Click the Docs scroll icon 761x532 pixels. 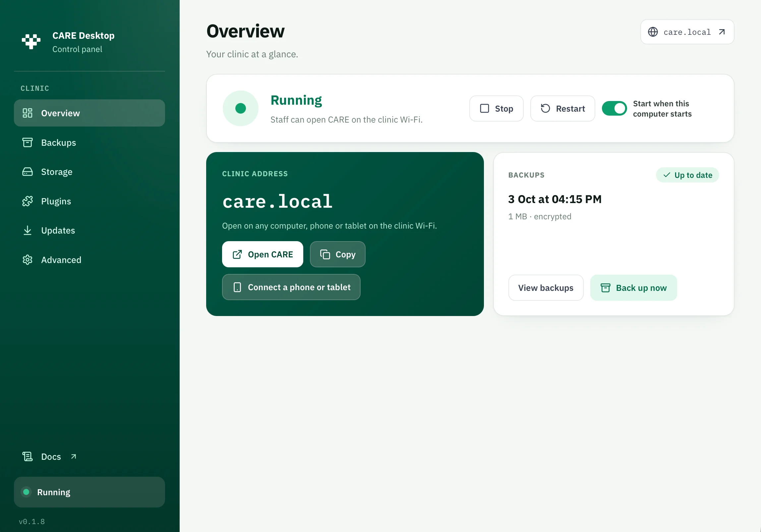pos(28,456)
